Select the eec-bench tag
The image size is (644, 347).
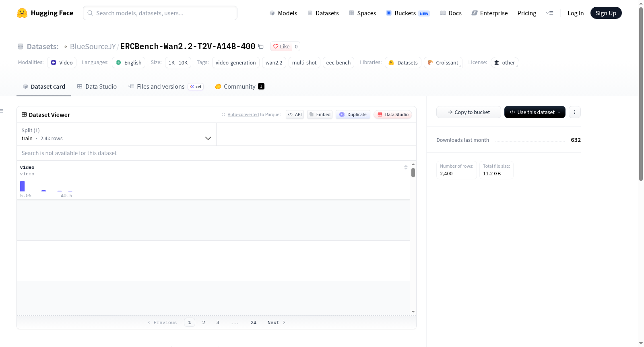[339, 62]
